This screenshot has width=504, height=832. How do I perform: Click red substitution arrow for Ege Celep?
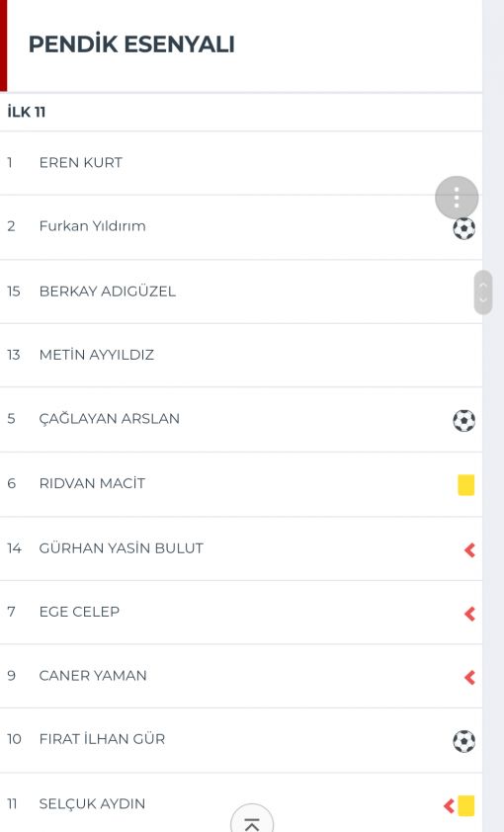469,614
